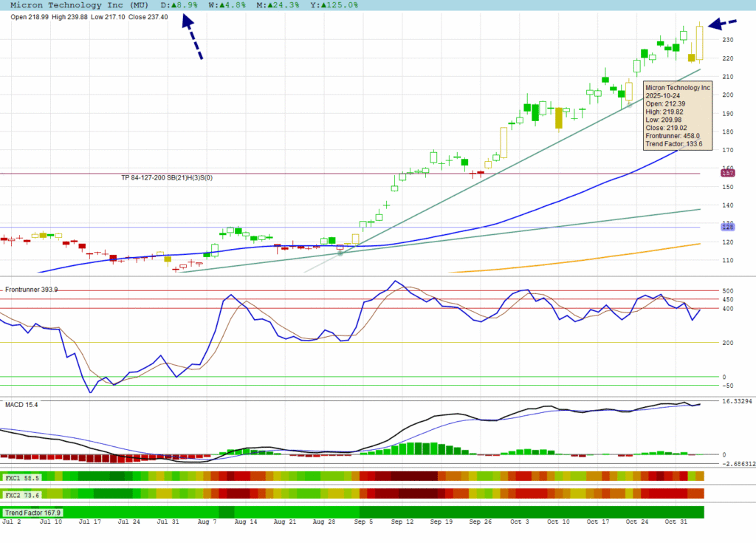Click the blue 125 price marker on axis
Image resolution: width=756 pixels, height=543 pixels.
coord(726,228)
